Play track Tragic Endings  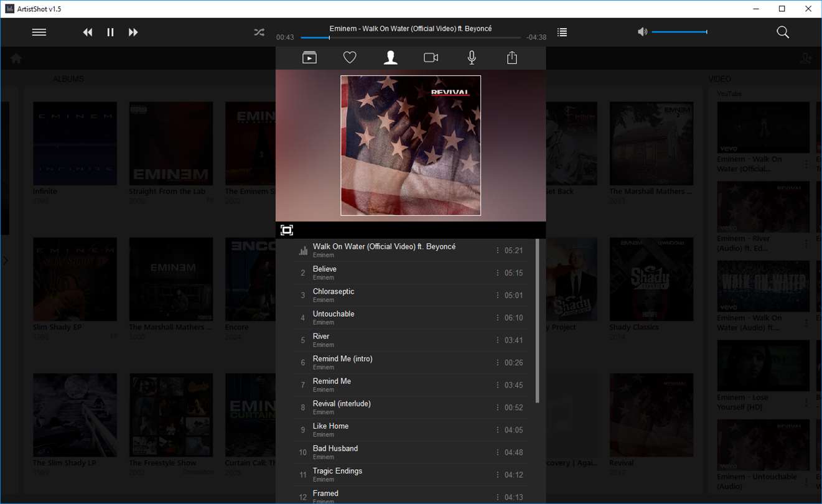[410, 475]
